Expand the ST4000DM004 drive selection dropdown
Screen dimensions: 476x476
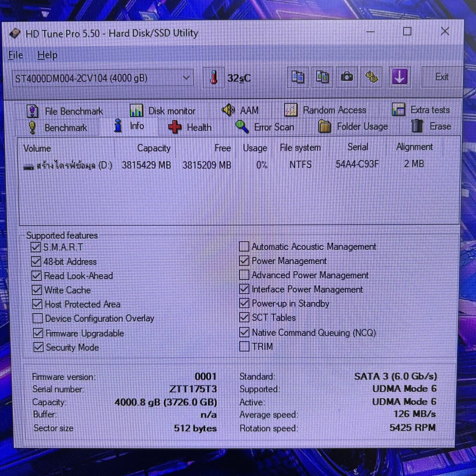coord(186,78)
